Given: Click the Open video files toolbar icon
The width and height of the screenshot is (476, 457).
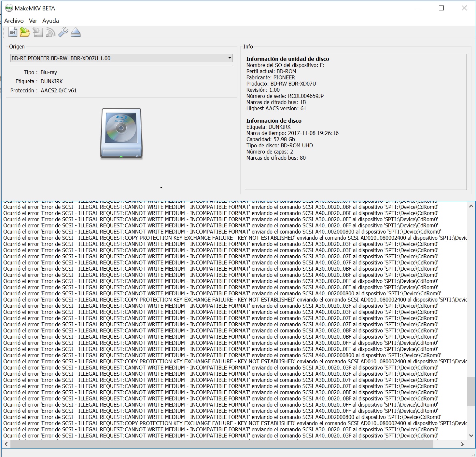Looking at the screenshot, I should 13,32.
